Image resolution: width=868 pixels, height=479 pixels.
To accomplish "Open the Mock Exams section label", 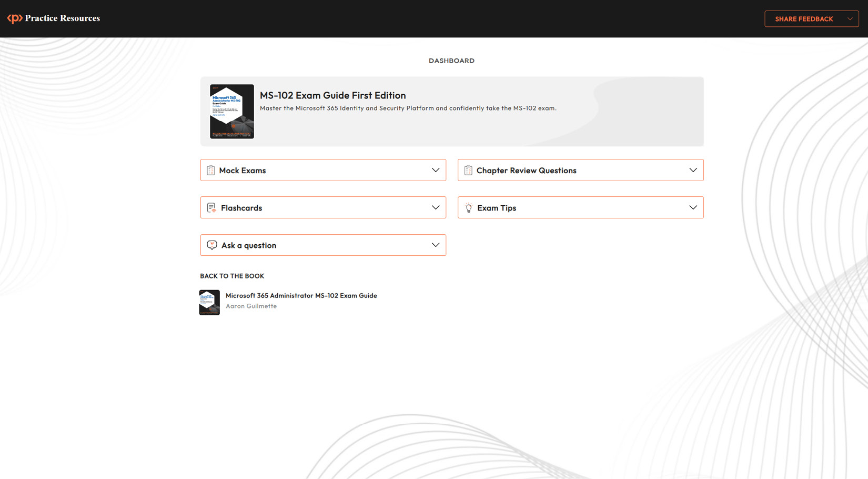I will click(243, 171).
